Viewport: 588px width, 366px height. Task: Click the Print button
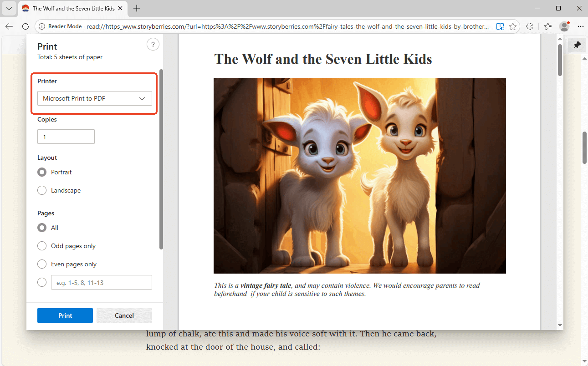pyautogui.click(x=65, y=315)
